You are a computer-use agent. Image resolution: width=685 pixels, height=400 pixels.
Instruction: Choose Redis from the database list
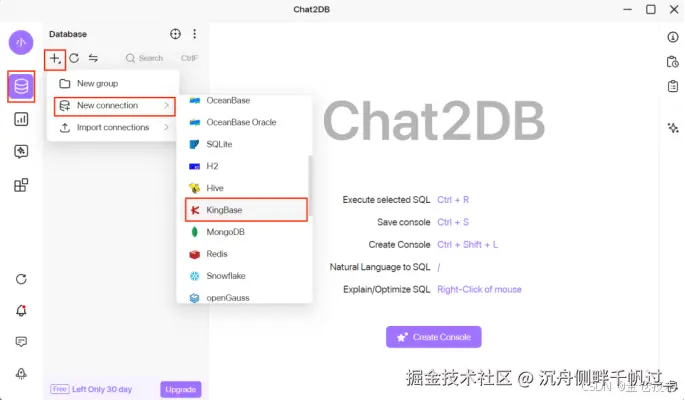pyautogui.click(x=246, y=254)
